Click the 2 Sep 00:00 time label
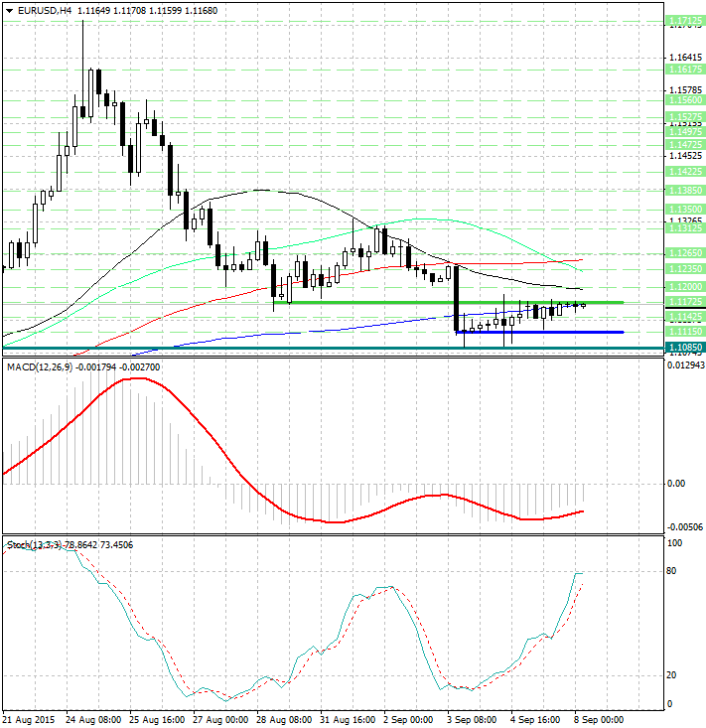706x728 pixels. [409, 720]
